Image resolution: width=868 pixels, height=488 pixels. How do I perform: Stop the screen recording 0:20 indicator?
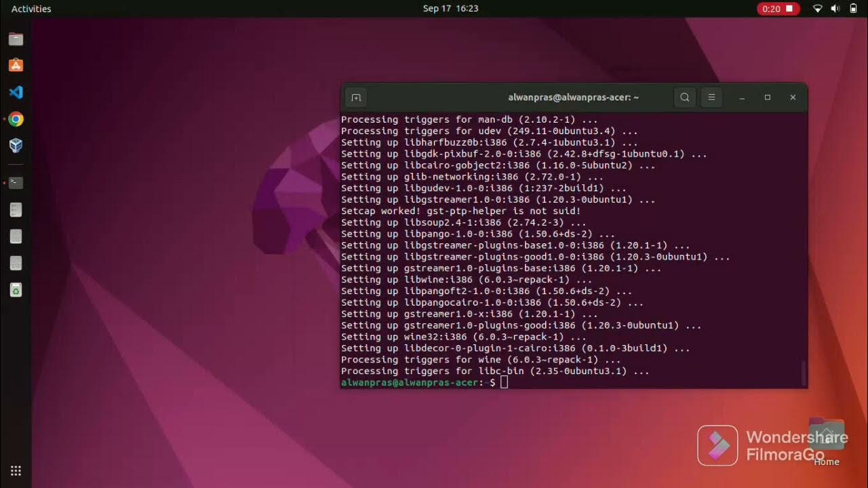click(x=778, y=9)
